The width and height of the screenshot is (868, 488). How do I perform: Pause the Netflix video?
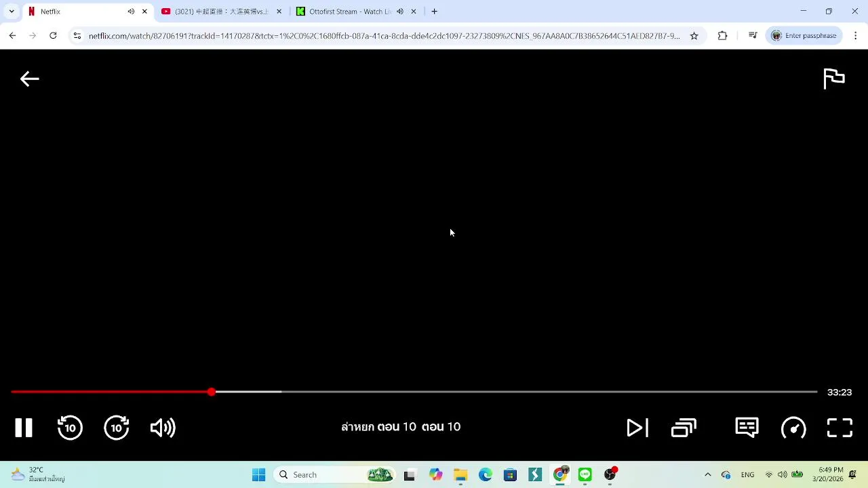[x=24, y=428]
